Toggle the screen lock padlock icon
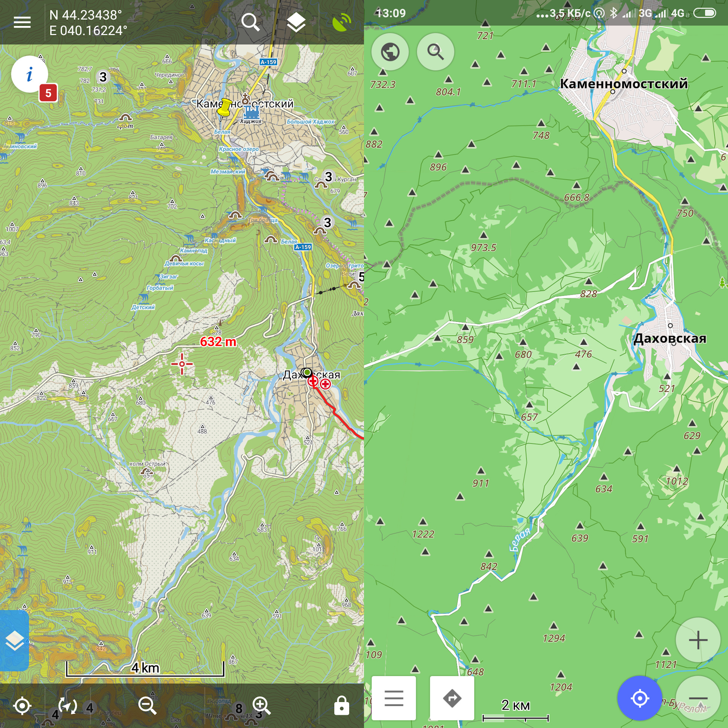Image resolution: width=728 pixels, height=728 pixels. click(341, 706)
